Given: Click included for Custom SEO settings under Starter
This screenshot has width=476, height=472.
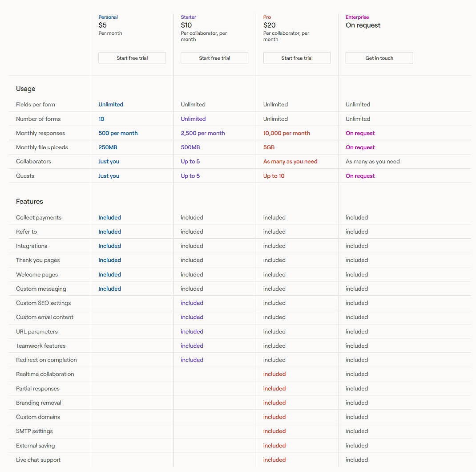Looking at the screenshot, I should [x=192, y=303].
